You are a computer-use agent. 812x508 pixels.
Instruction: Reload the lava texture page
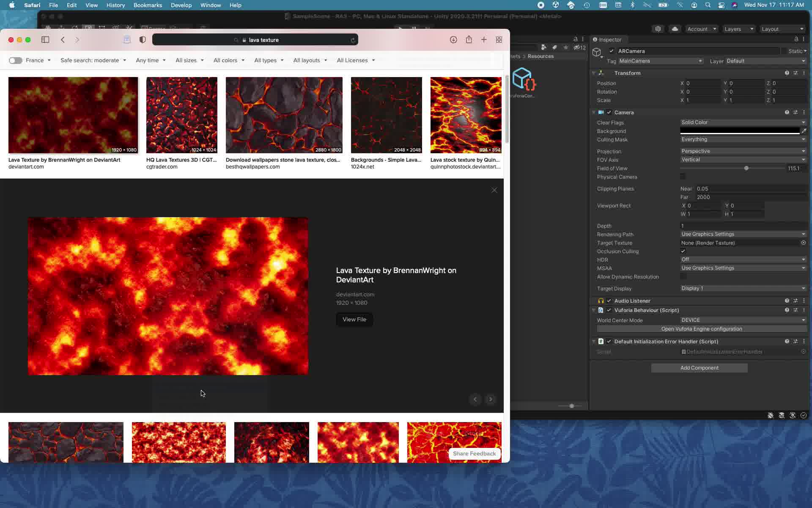pyautogui.click(x=353, y=40)
